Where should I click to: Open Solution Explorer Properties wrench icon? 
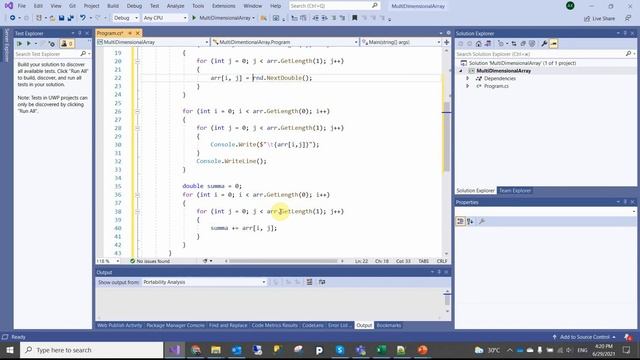tap(544, 44)
